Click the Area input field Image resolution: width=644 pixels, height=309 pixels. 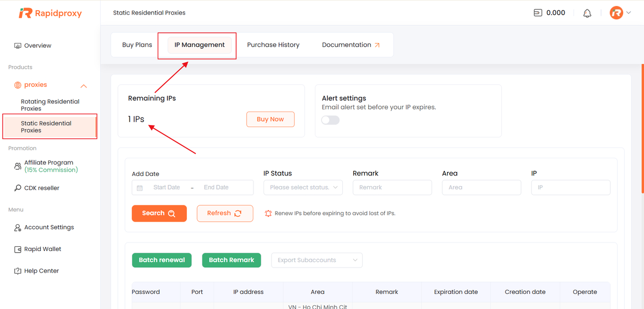(481, 187)
